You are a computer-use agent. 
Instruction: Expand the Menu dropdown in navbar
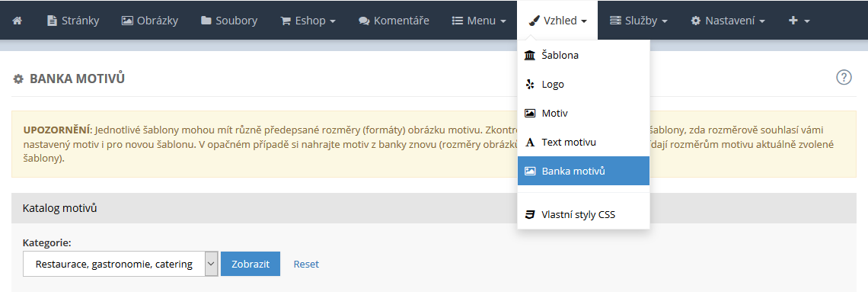479,21
